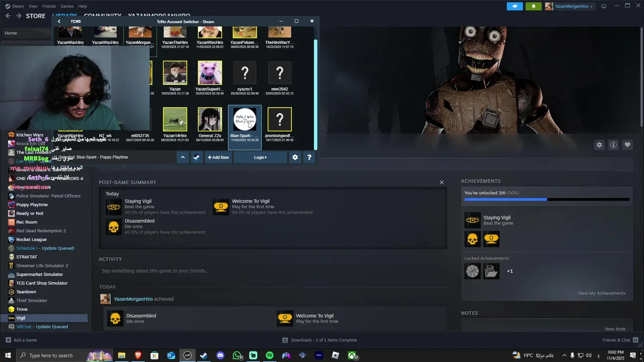Screen dimensions: 644x362
Task: Select the General Z2u account
Action: [x=210, y=124]
